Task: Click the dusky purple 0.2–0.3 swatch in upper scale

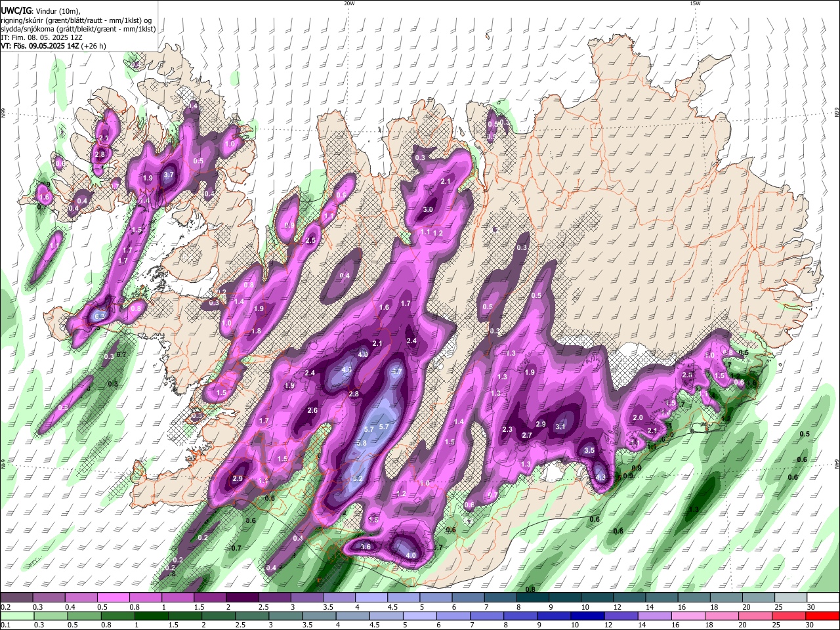Action: pyautogui.click(x=16, y=597)
